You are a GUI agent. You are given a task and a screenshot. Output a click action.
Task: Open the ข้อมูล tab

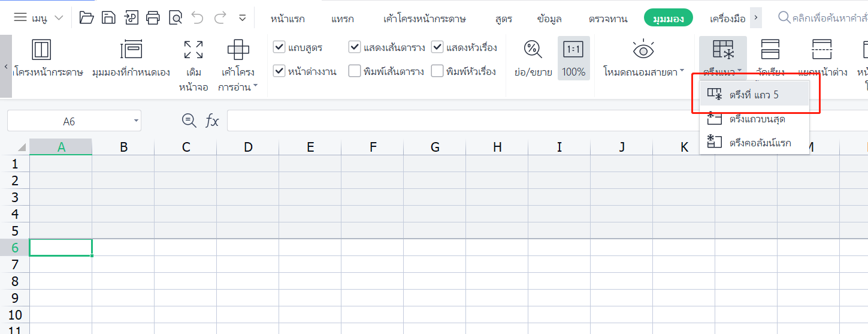549,19
